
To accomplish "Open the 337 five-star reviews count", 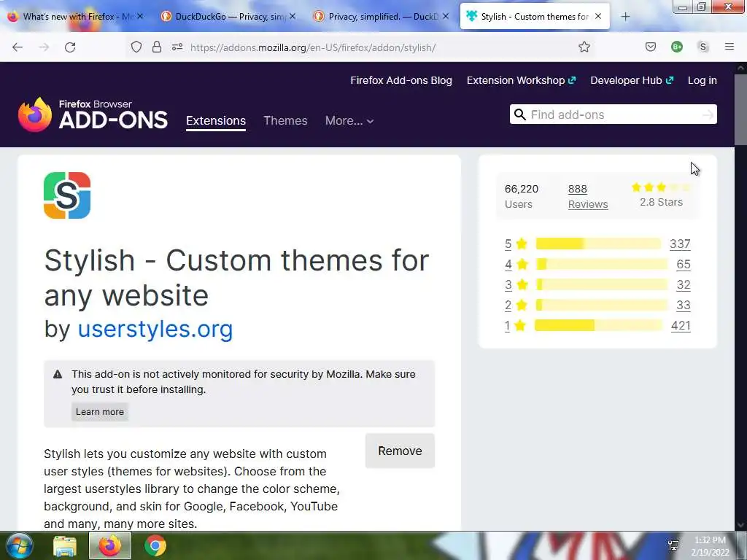I will [x=680, y=244].
